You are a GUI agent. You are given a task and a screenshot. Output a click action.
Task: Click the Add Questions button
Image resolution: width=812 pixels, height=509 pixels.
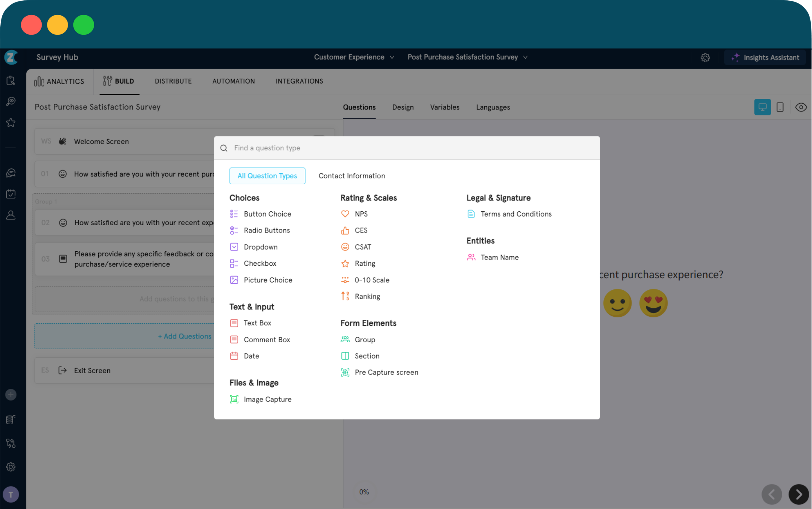pyautogui.click(x=185, y=336)
